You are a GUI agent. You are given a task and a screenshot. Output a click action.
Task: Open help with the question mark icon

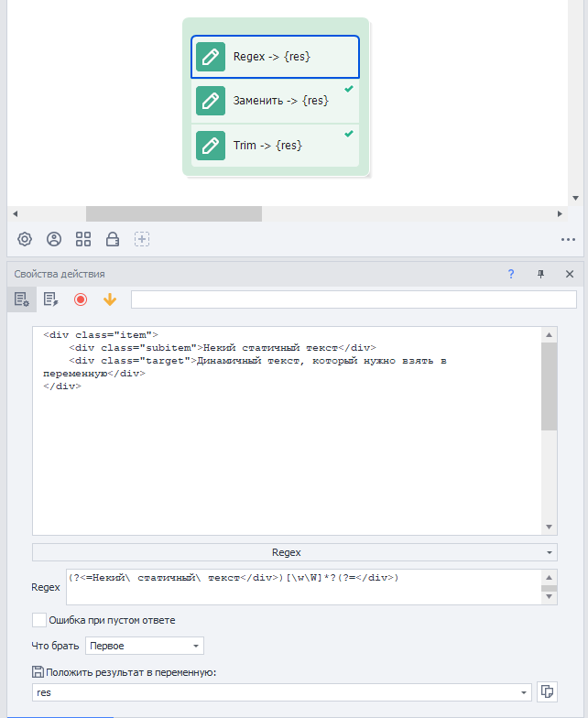pos(511,274)
